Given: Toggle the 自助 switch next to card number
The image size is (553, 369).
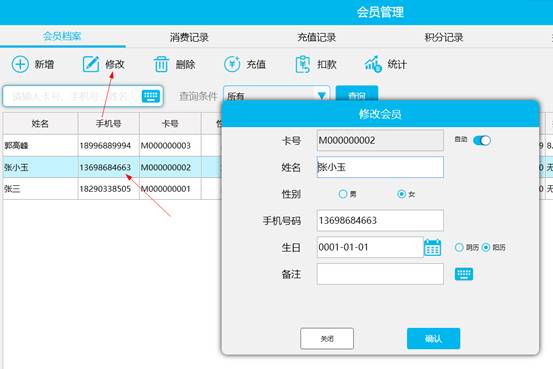Looking at the screenshot, I should click(x=482, y=140).
